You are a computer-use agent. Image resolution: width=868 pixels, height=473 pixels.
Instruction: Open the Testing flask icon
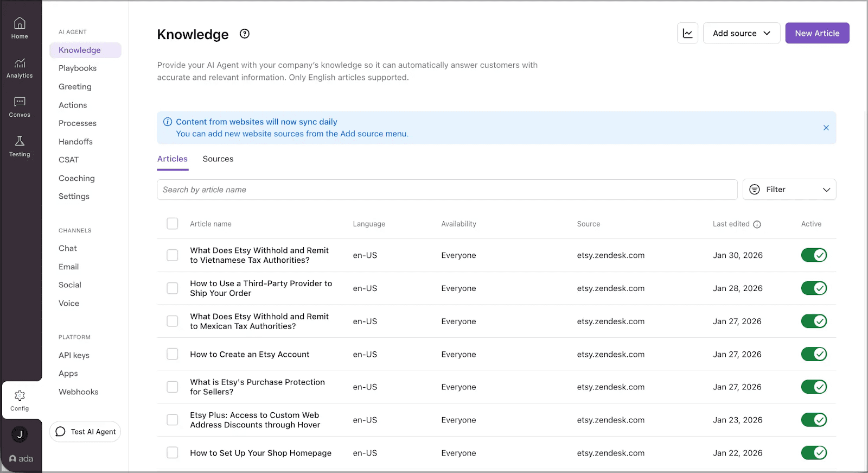tap(20, 146)
